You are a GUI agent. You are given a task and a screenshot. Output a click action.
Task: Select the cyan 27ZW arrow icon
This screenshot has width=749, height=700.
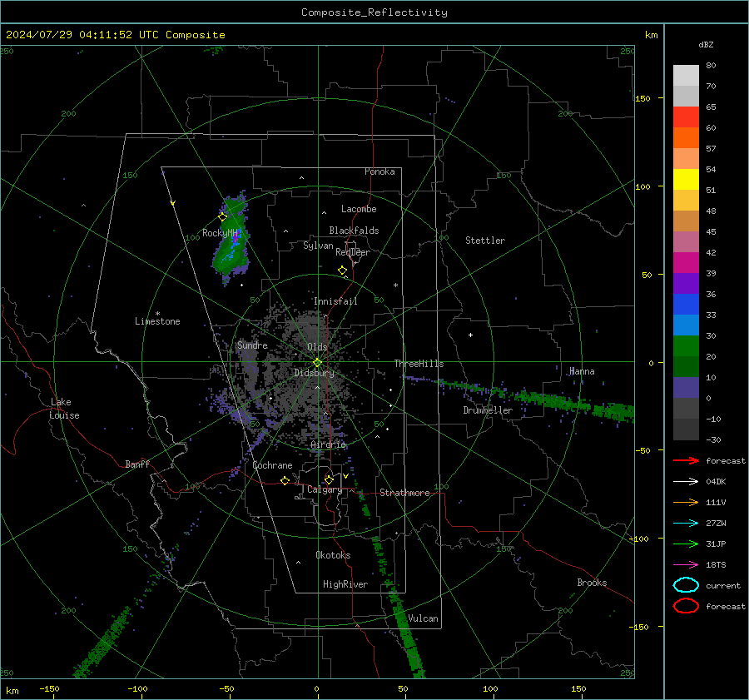coord(686,524)
